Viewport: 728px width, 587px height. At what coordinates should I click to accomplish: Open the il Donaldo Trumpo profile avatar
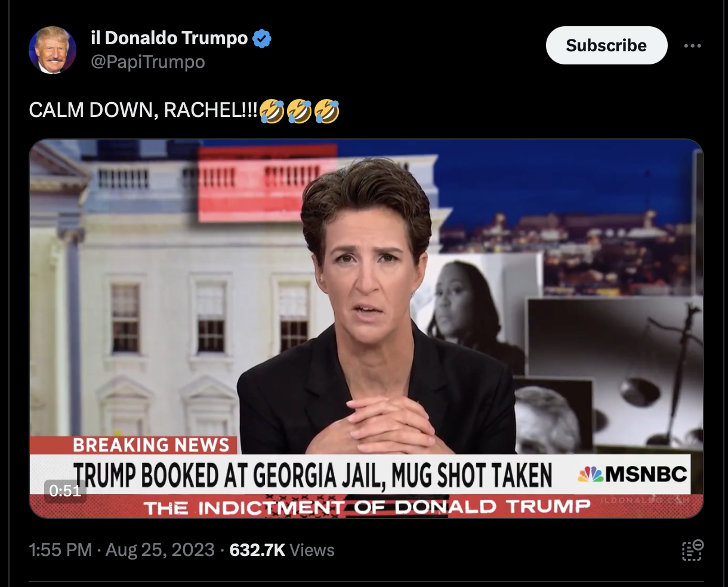coord(53,50)
